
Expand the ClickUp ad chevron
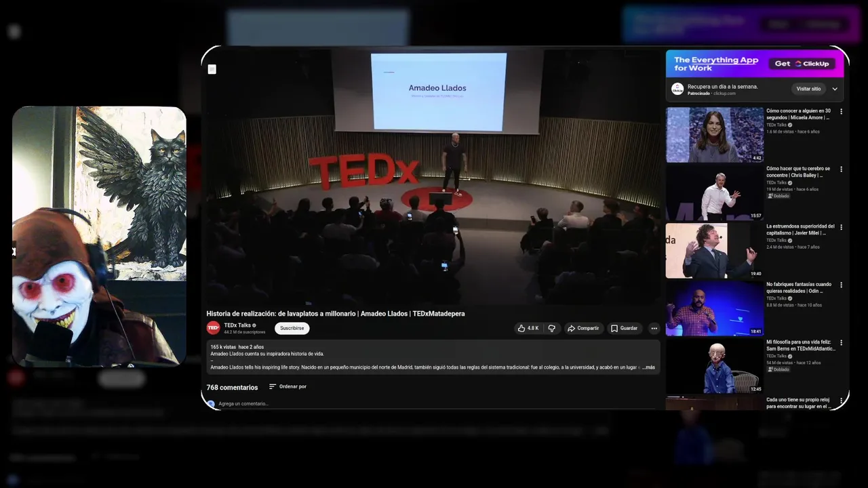(835, 89)
